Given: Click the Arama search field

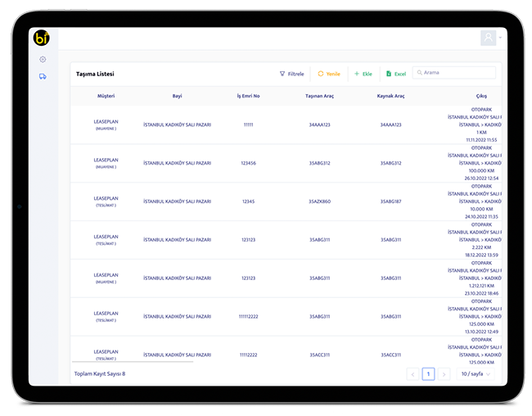Looking at the screenshot, I should click(454, 73).
